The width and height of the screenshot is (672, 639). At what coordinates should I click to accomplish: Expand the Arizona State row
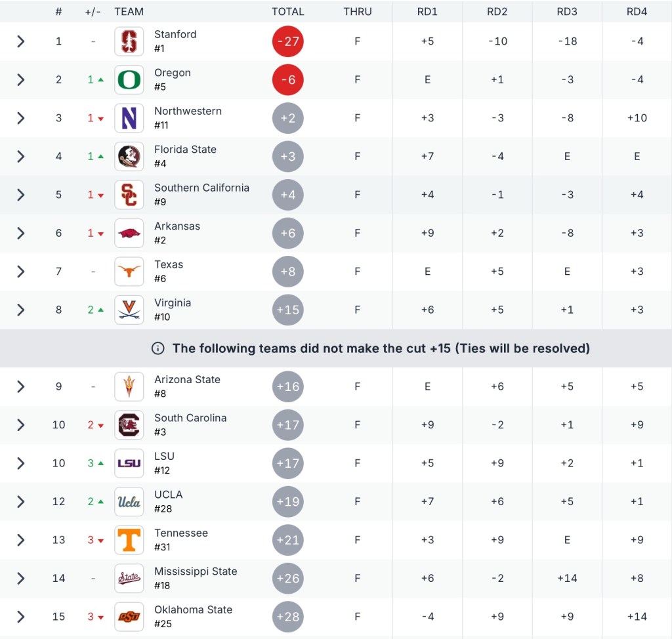click(x=20, y=386)
